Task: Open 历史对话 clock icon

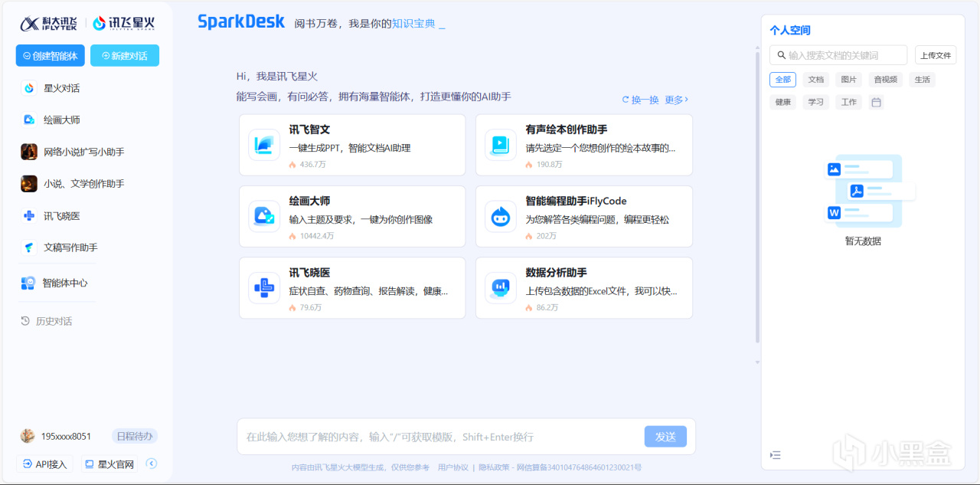Action: 25,321
